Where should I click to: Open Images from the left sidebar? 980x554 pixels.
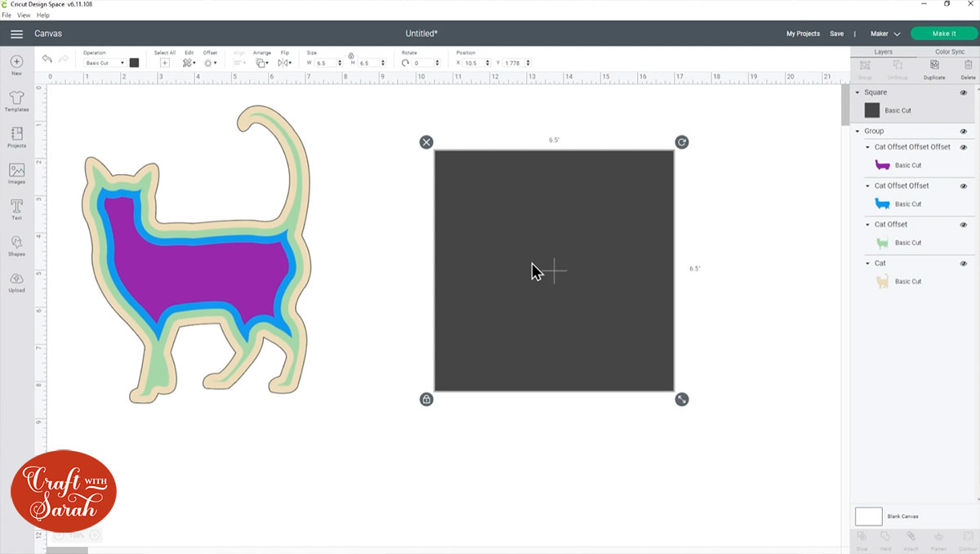[16, 172]
